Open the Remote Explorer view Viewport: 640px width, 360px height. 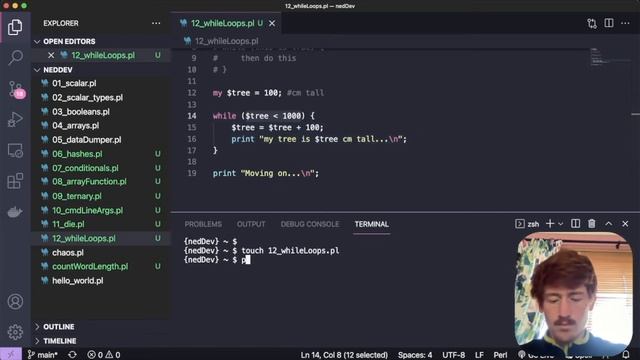click(15, 151)
